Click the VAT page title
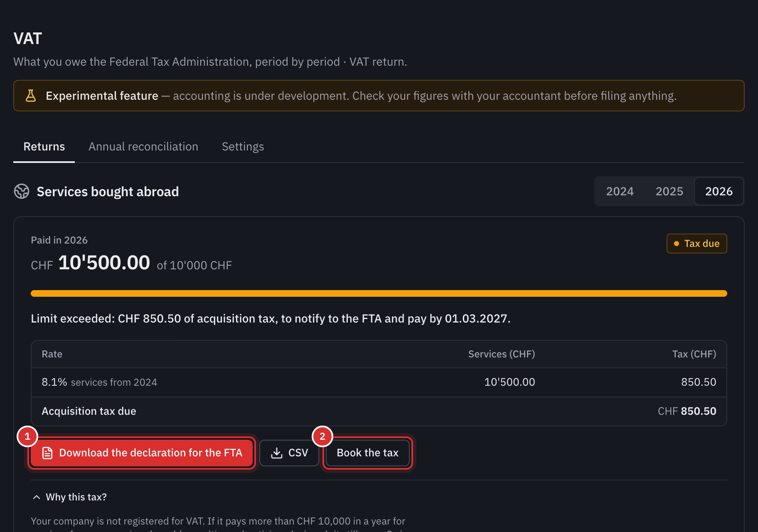The image size is (758, 532). coord(28,39)
